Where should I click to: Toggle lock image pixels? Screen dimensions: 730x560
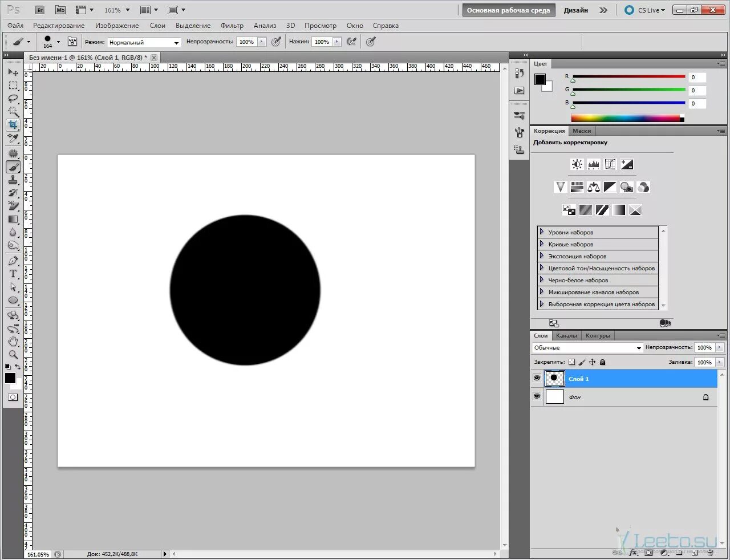pos(582,362)
